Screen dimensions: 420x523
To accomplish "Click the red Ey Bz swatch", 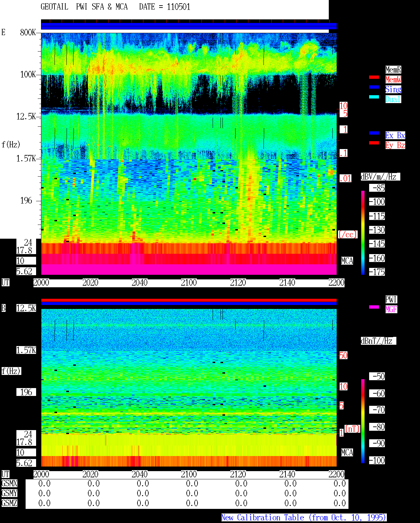I will [x=374, y=143].
